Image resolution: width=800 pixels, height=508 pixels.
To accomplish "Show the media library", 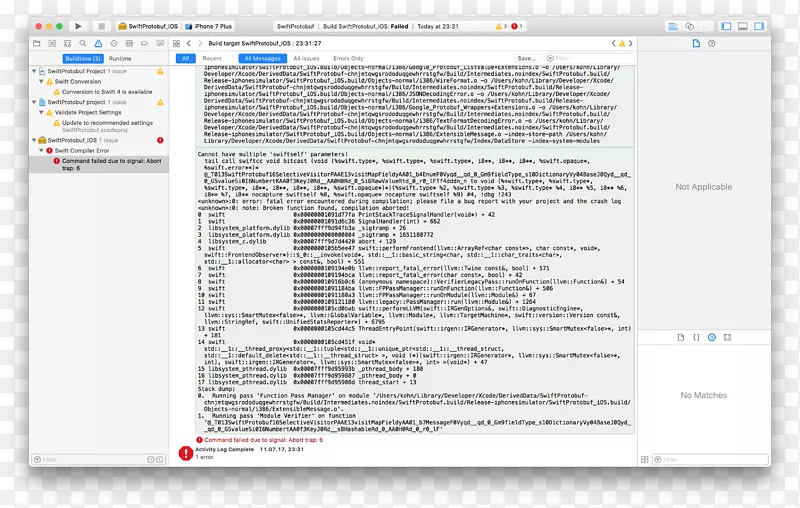I will tap(728, 337).
